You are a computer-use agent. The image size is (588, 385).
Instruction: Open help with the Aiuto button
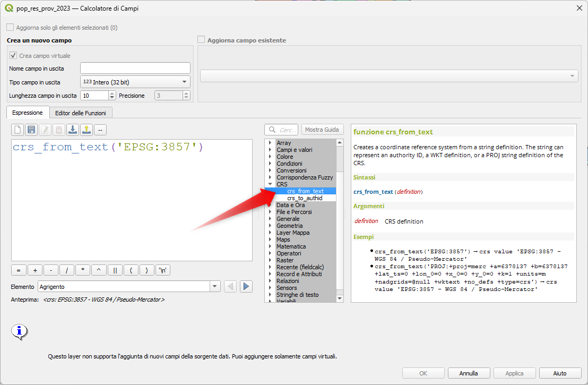[x=560, y=373]
